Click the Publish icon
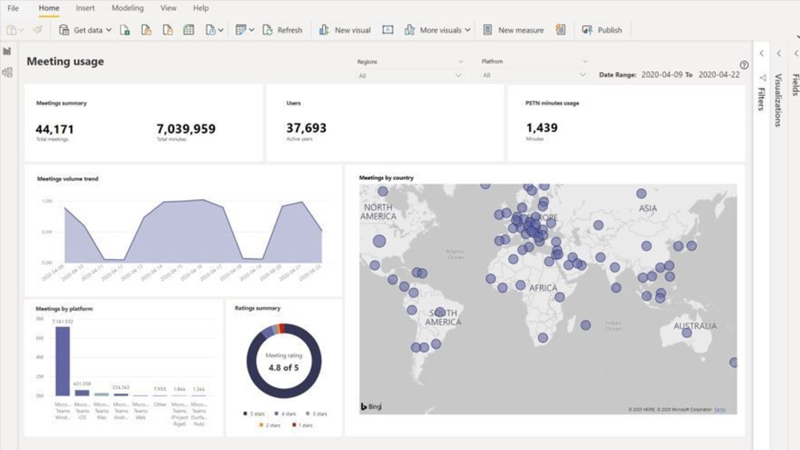The image size is (800, 450). pos(587,30)
